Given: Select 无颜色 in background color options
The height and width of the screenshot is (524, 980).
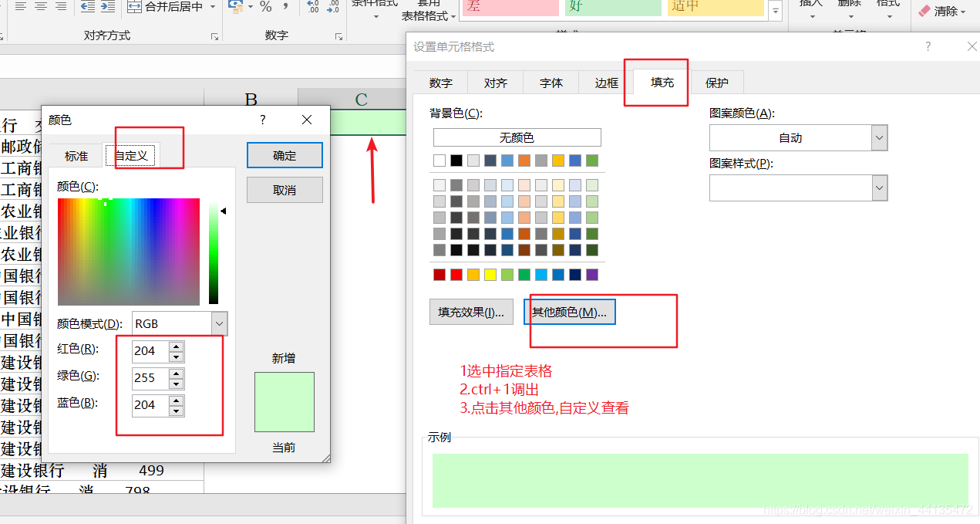Looking at the screenshot, I should click(517, 137).
